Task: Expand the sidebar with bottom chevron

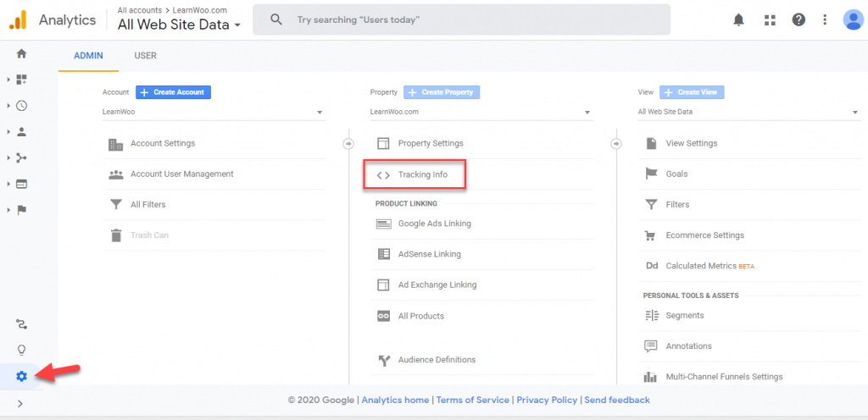Action: click(20, 403)
